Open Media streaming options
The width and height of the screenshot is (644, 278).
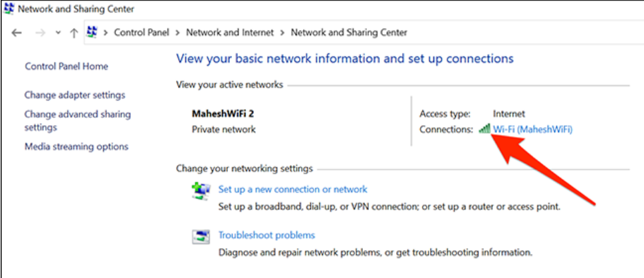(x=76, y=146)
